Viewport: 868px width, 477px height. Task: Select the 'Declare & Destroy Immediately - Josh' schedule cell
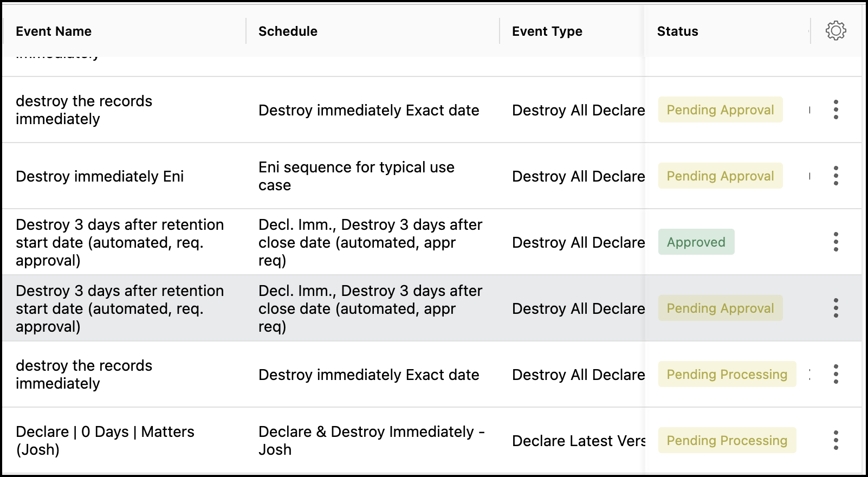371,440
